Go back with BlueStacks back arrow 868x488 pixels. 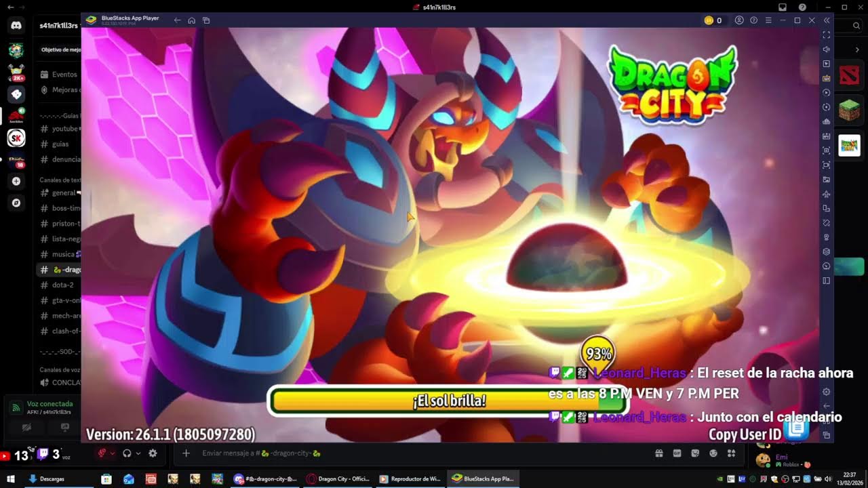(x=178, y=20)
